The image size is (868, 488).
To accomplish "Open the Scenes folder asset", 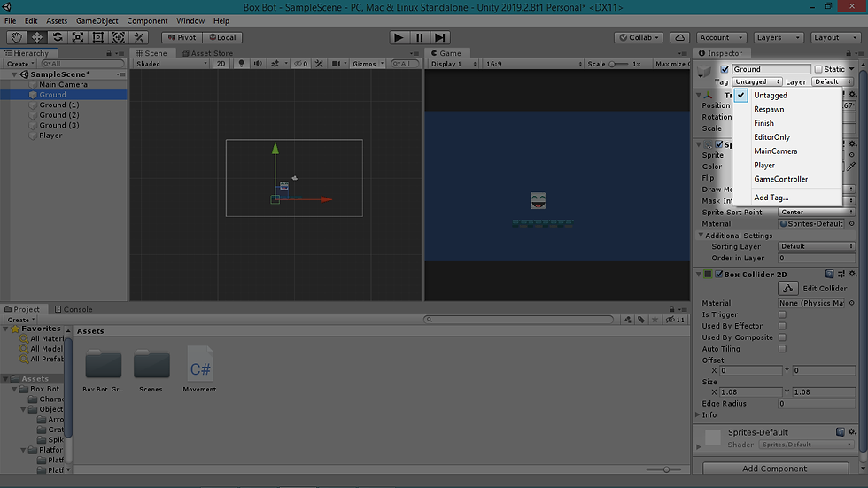I will pyautogui.click(x=151, y=371).
